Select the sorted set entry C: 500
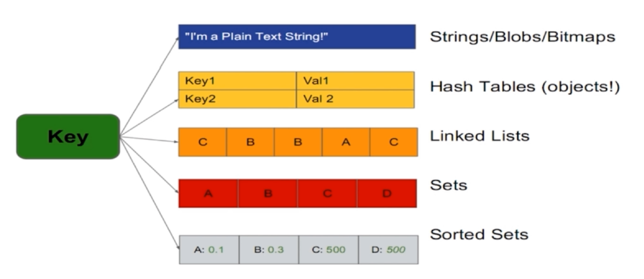The width and height of the screenshot is (644, 279). (x=328, y=250)
